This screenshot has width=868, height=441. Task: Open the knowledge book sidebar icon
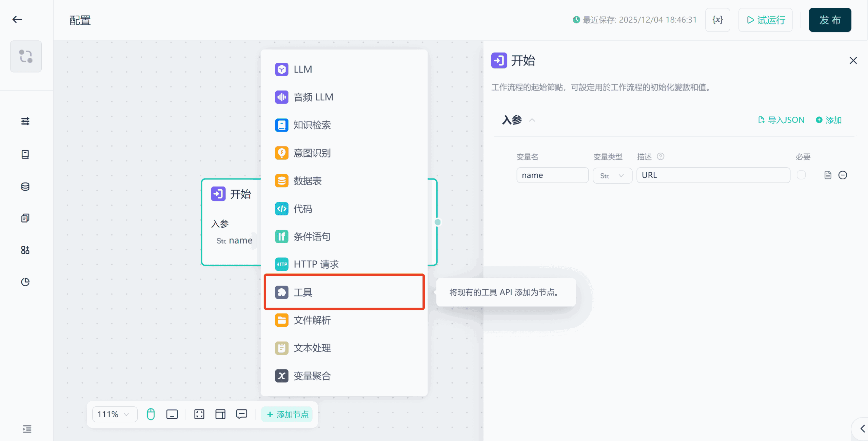point(25,154)
